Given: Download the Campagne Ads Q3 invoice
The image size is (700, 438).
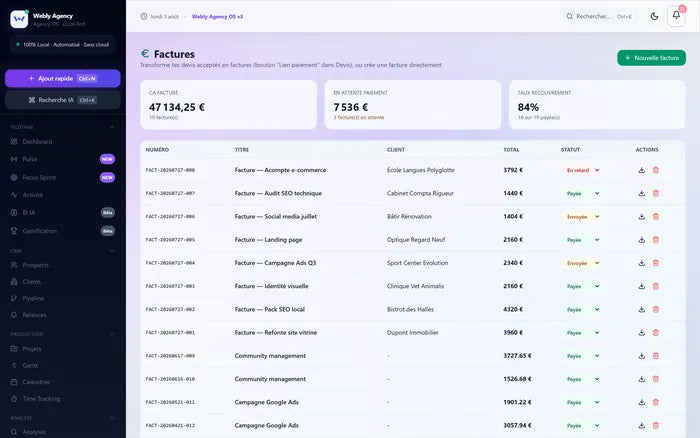Looking at the screenshot, I should pyautogui.click(x=642, y=263).
